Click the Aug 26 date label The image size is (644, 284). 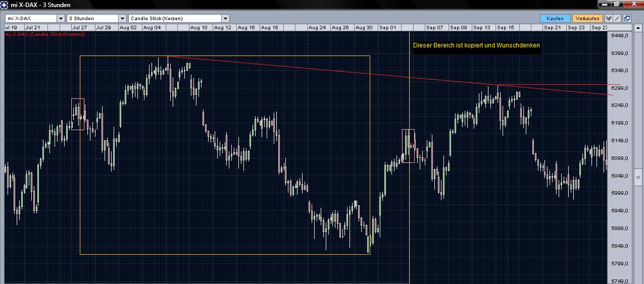pyautogui.click(x=340, y=28)
